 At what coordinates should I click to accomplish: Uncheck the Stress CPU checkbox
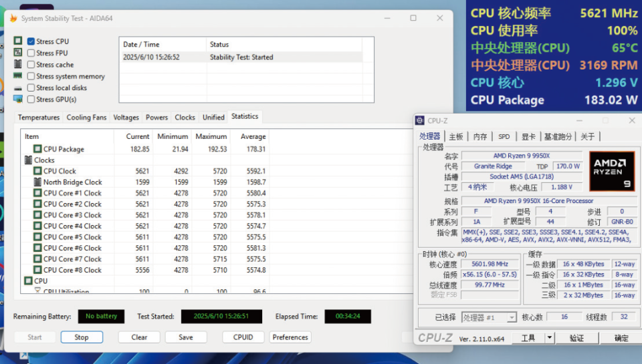[31, 41]
